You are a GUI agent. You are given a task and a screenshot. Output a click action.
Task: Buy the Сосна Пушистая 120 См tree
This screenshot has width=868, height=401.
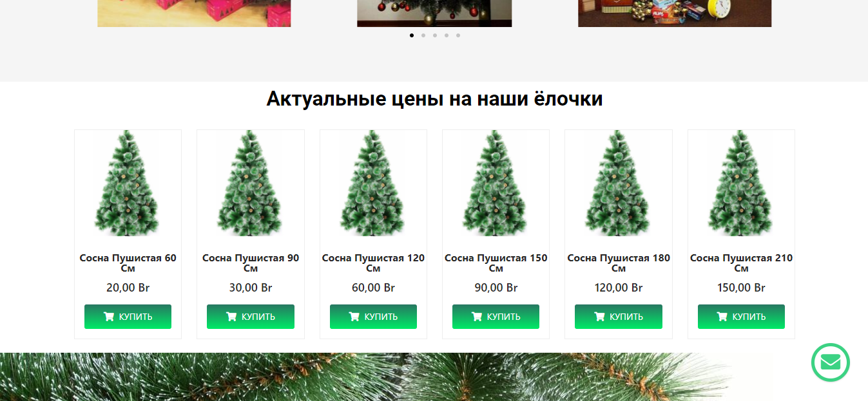pos(373,317)
